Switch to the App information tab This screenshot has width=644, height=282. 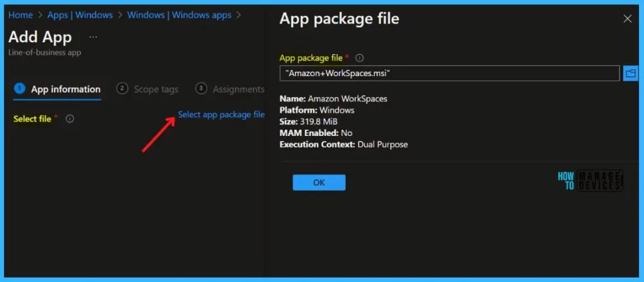[x=57, y=89]
